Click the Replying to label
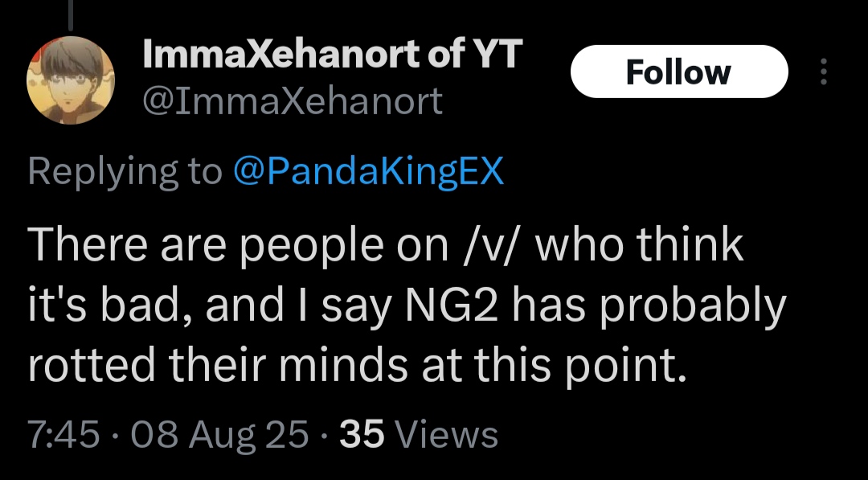This screenshot has height=480, width=868. point(125,171)
